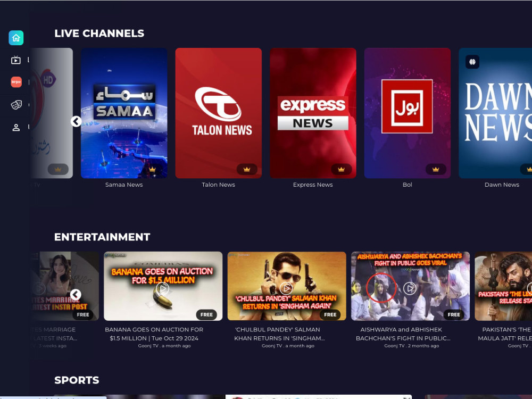Click the ENTERTAINMENT section heading

[102, 237]
